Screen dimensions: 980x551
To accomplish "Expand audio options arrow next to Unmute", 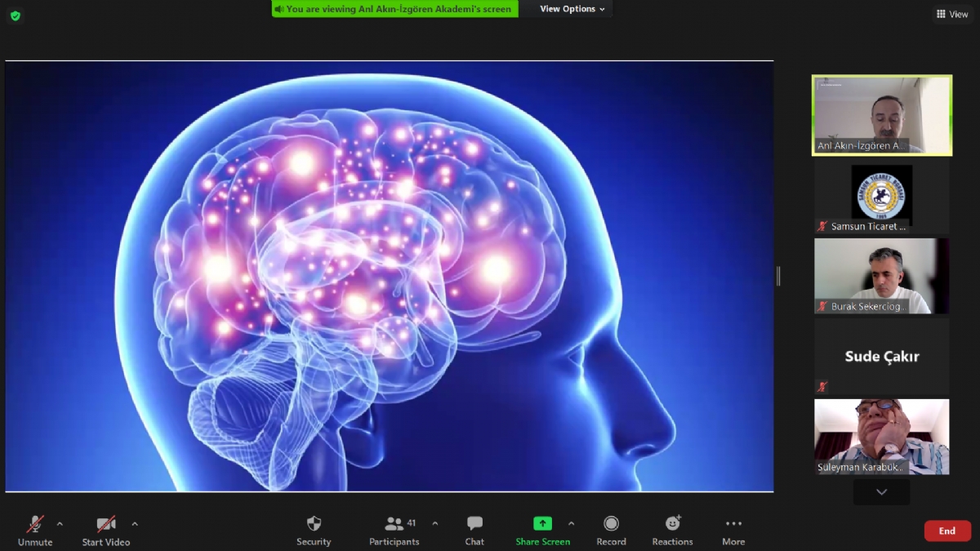I will click(x=60, y=524).
